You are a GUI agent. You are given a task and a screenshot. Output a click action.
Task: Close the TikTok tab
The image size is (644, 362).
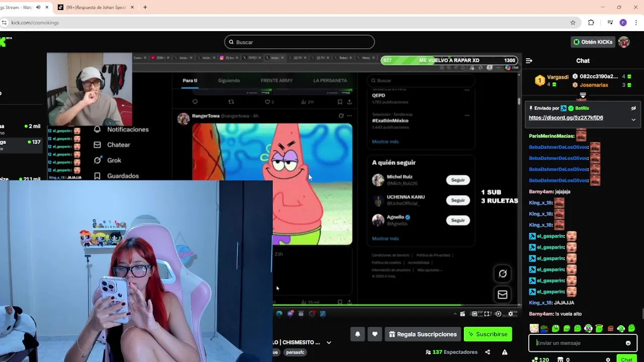point(133,8)
